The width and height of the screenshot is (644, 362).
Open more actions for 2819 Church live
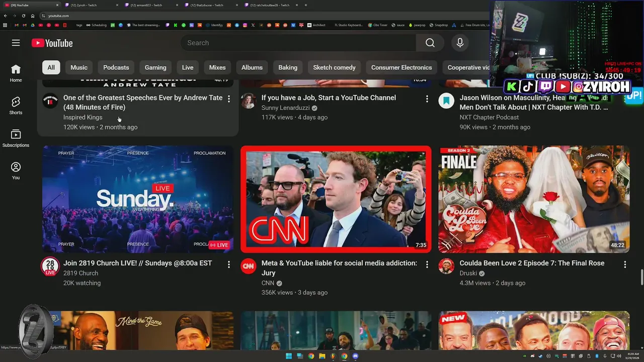pyautogui.click(x=229, y=264)
